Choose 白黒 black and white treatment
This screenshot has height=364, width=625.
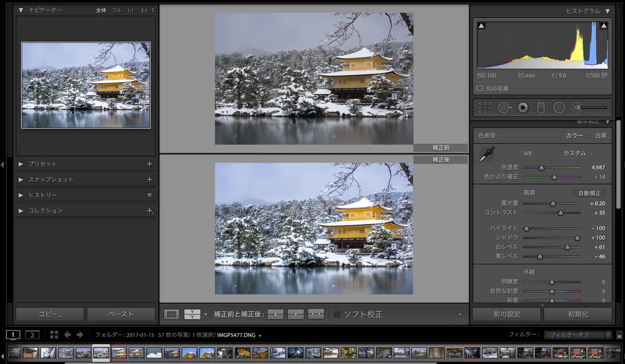pos(601,135)
